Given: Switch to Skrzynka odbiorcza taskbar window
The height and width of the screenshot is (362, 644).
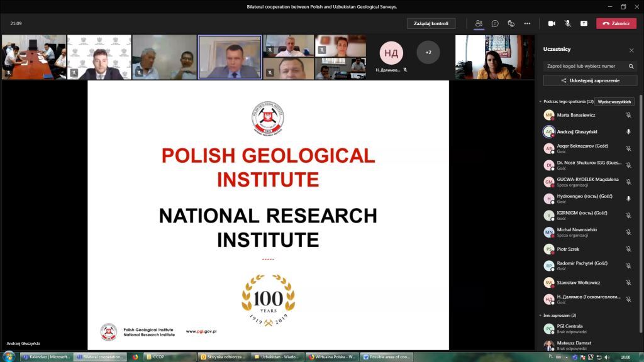Looking at the screenshot, I should point(223,357).
